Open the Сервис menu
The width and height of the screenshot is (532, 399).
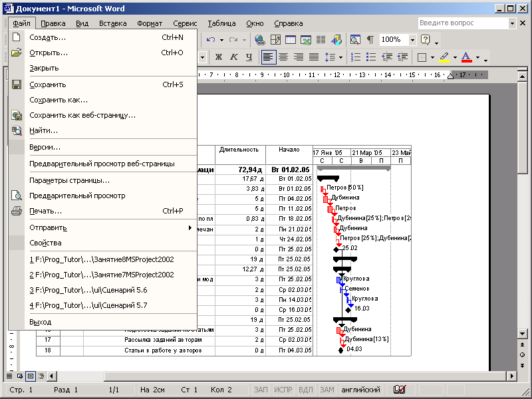click(185, 23)
